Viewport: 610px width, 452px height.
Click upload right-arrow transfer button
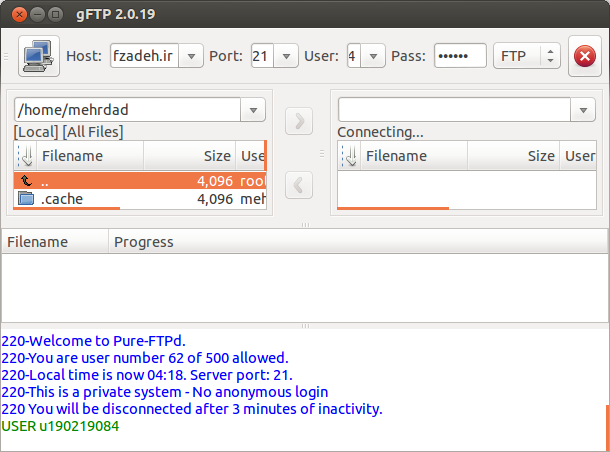pos(299,121)
